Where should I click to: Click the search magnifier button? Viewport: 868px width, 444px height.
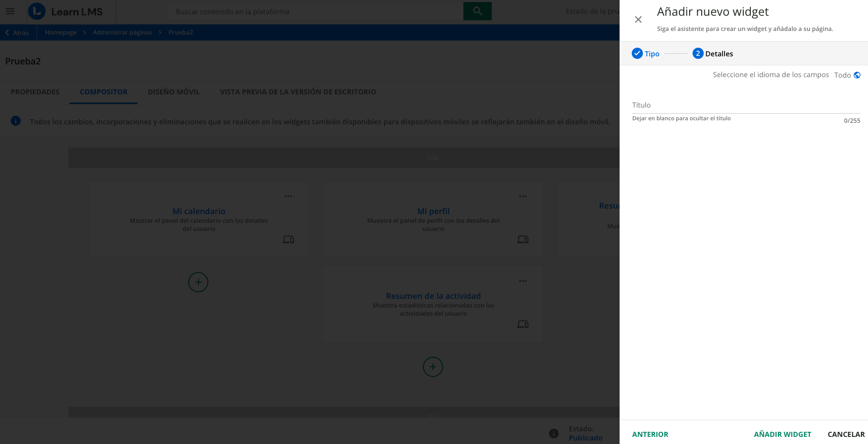pos(478,11)
